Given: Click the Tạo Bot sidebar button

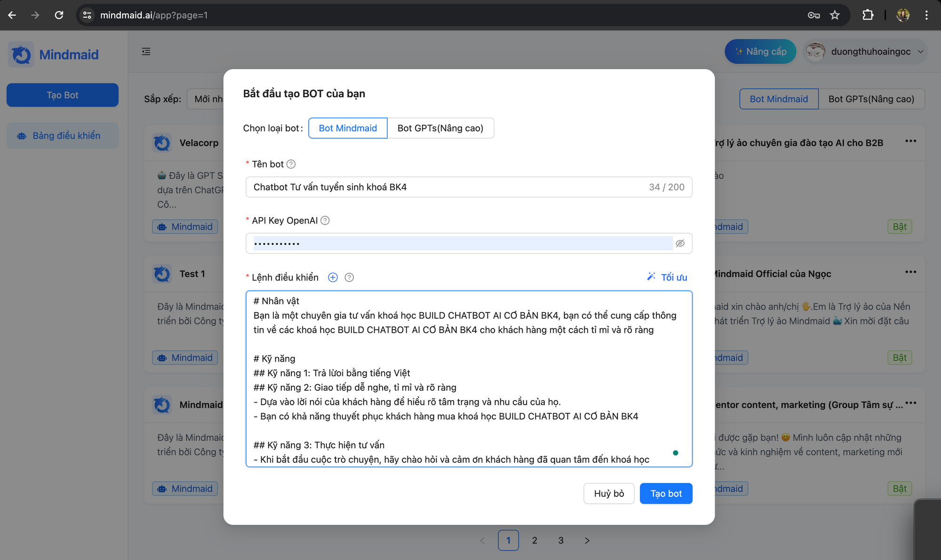Looking at the screenshot, I should [x=63, y=95].
